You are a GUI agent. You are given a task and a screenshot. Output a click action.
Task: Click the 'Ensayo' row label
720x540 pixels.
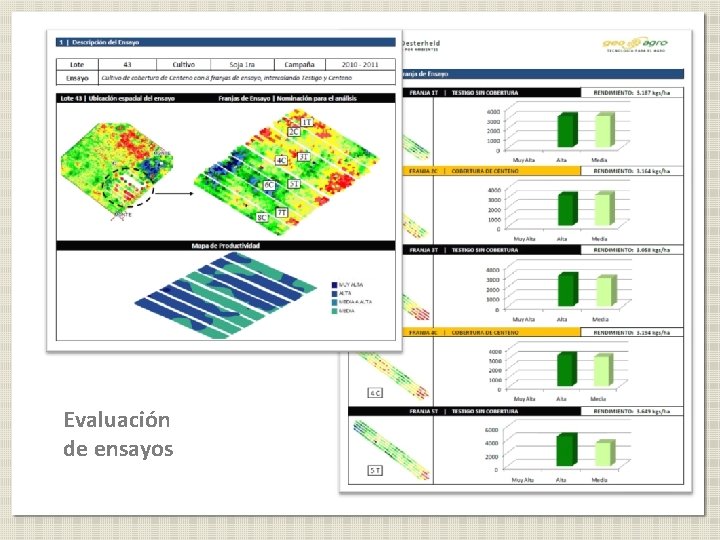pyautogui.click(x=77, y=78)
